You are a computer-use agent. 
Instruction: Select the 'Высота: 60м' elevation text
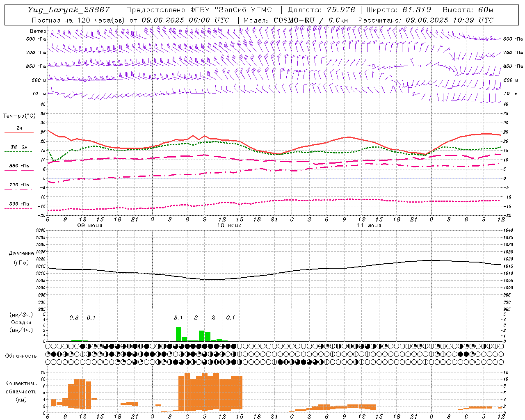click(468, 10)
